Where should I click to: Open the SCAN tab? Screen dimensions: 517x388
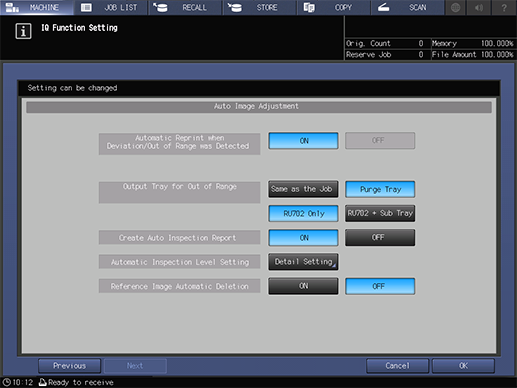(x=408, y=7)
